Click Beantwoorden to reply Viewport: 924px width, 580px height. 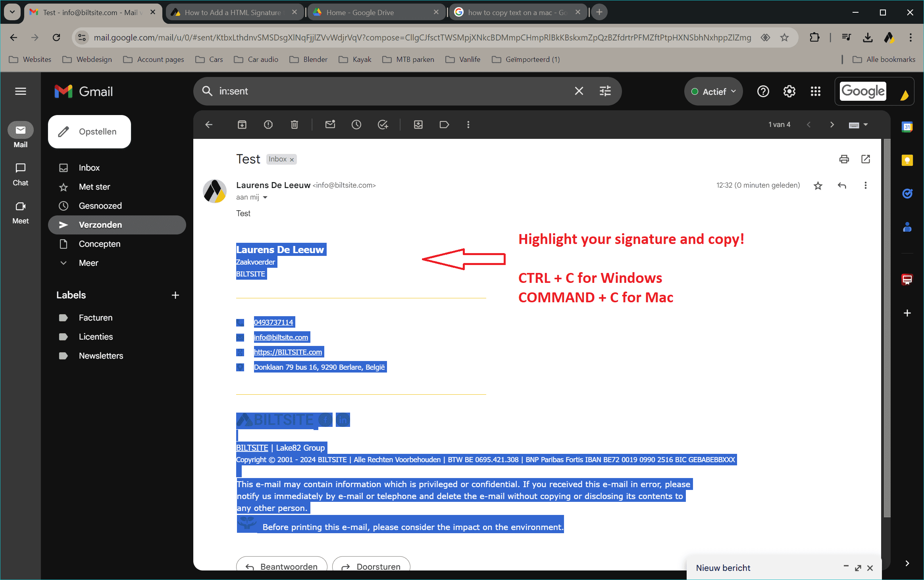282,564
